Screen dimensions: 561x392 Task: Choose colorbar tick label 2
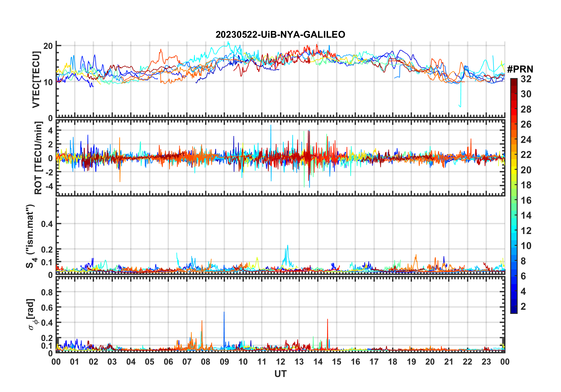coord(523,306)
